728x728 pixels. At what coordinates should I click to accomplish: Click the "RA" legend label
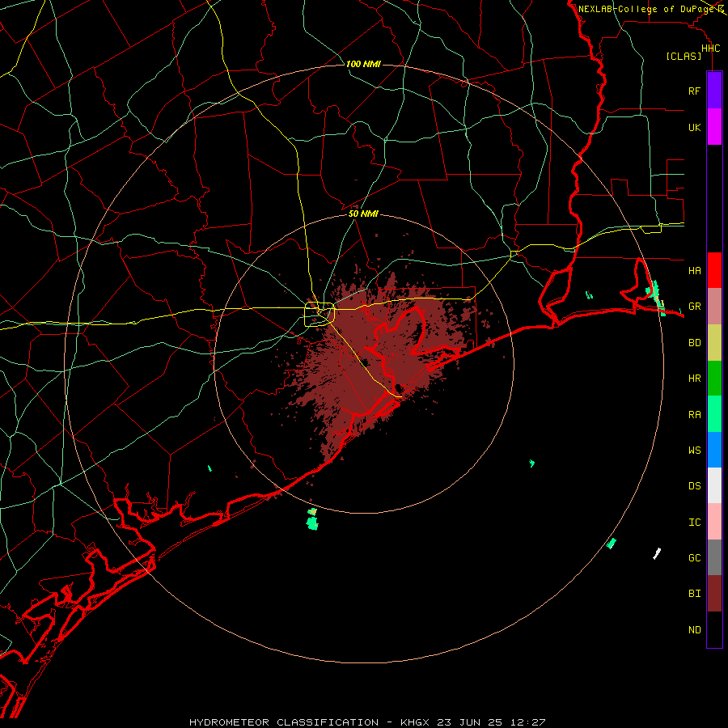pos(694,415)
